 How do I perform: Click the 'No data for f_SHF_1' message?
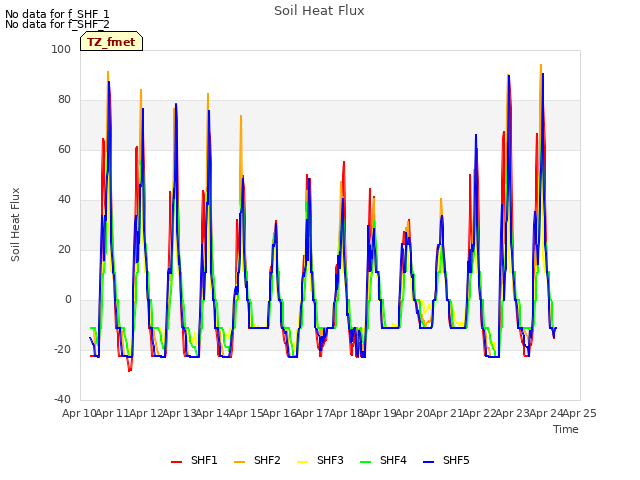click(x=57, y=14)
